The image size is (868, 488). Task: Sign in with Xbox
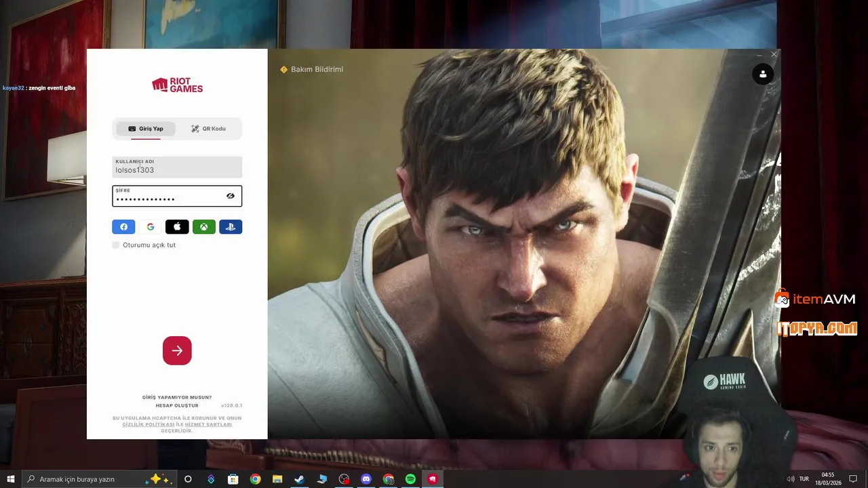pyautogui.click(x=203, y=227)
